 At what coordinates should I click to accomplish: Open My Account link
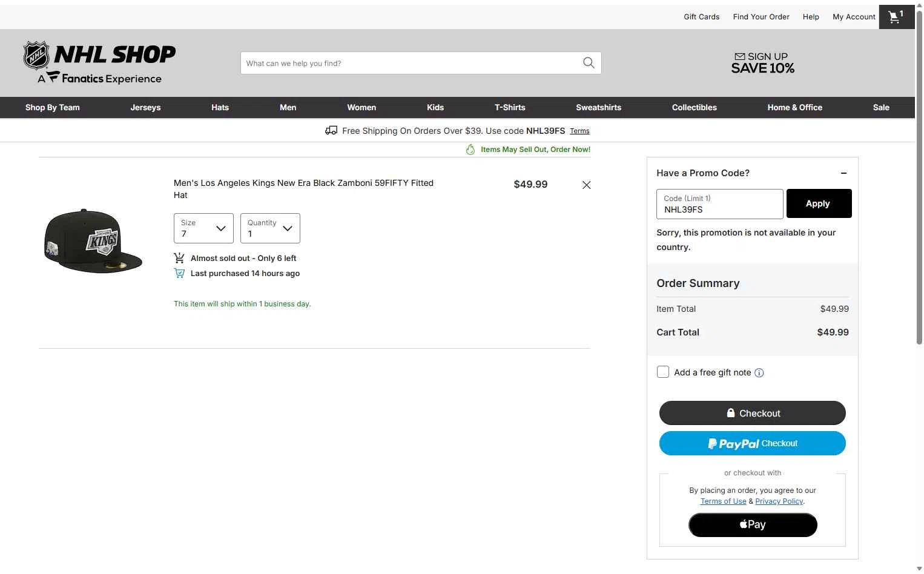coord(854,17)
